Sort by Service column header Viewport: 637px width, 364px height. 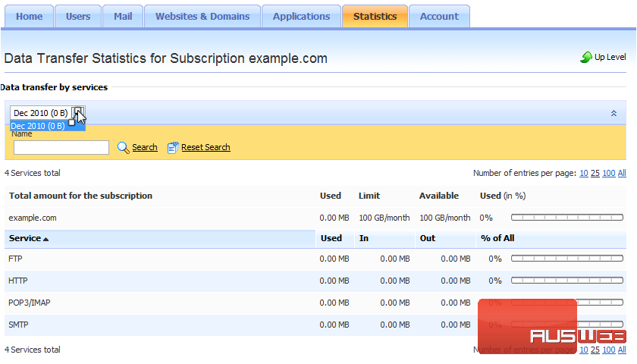tap(29, 238)
